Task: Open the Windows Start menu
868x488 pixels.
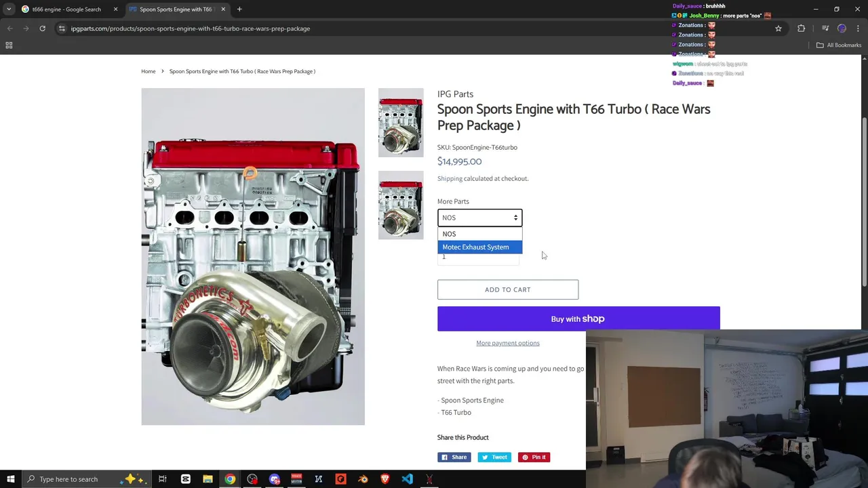Action: pos(11,479)
